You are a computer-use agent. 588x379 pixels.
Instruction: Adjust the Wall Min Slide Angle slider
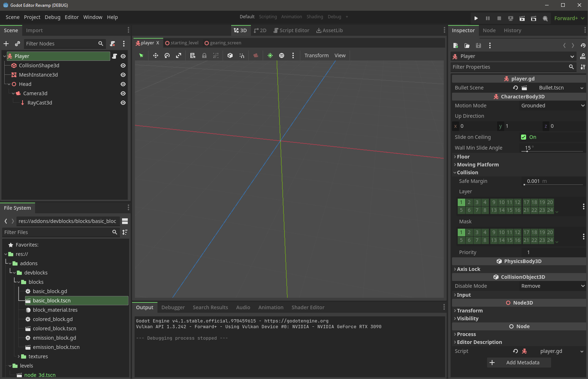[x=526, y=151]
